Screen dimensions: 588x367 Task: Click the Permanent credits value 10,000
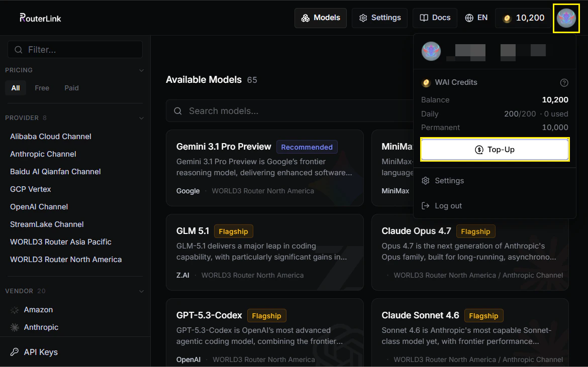(x=555, y=128)
